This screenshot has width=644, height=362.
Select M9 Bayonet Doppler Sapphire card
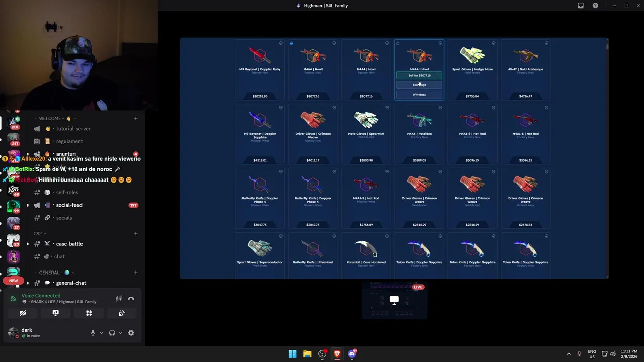pyautogui.click(x=260, y=134)
